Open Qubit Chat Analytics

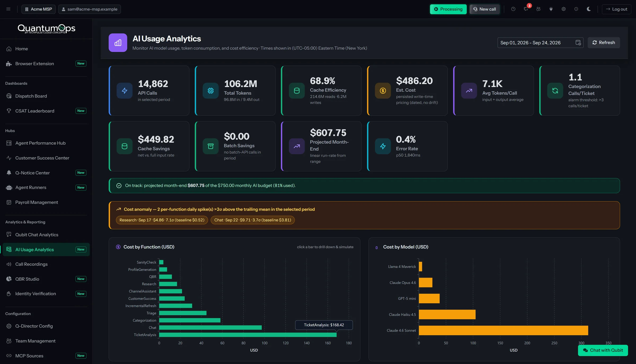pos(46,235)
